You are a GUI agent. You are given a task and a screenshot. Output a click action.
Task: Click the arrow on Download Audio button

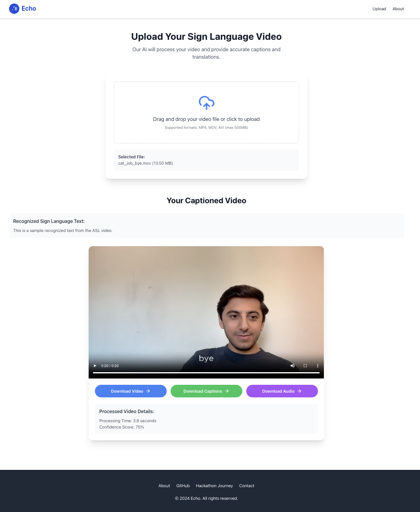pyautogui.click(x=299, y=391)
